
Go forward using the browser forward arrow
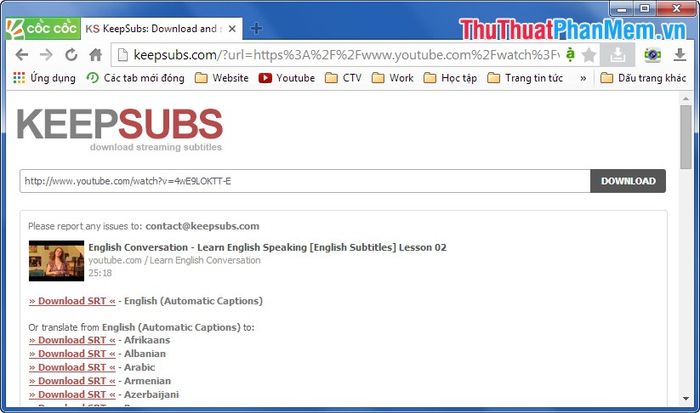[46, 55]
